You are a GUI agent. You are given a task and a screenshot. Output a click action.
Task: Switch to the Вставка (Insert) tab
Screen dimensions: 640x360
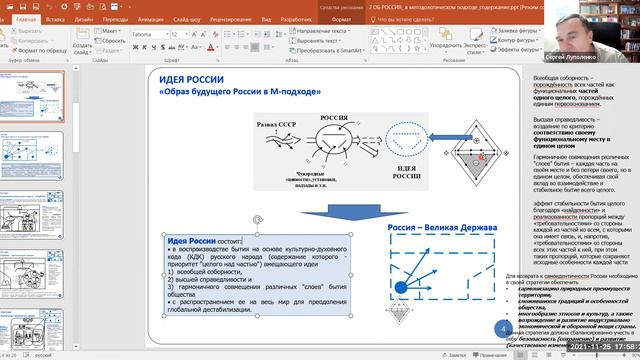pyautogui.click(x=55, y=19)
